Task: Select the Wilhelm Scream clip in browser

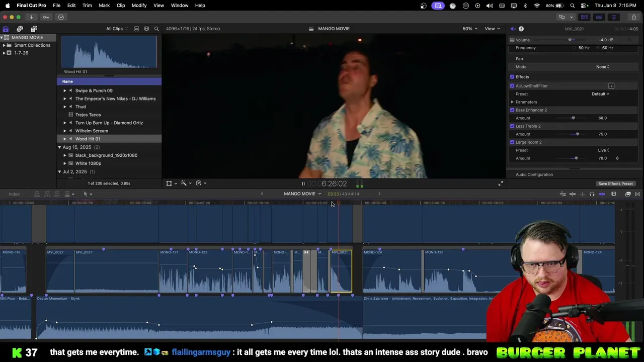Action: (109, 131)
